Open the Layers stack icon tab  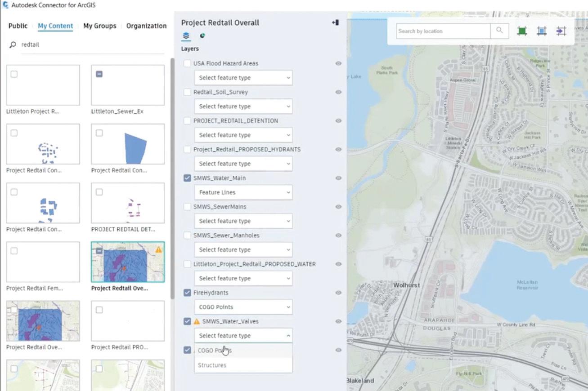[x=186, y=36]
